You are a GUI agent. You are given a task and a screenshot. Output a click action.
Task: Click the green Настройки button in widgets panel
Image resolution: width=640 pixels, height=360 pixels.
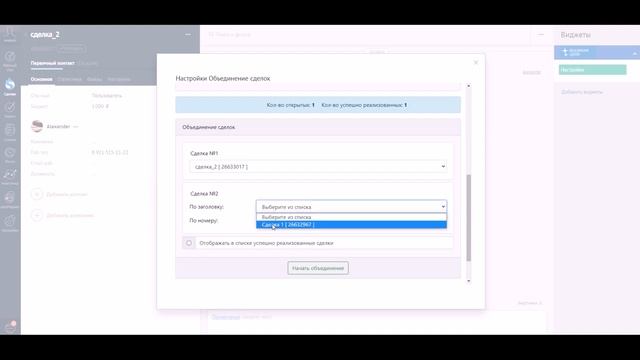tap(593, 70)
